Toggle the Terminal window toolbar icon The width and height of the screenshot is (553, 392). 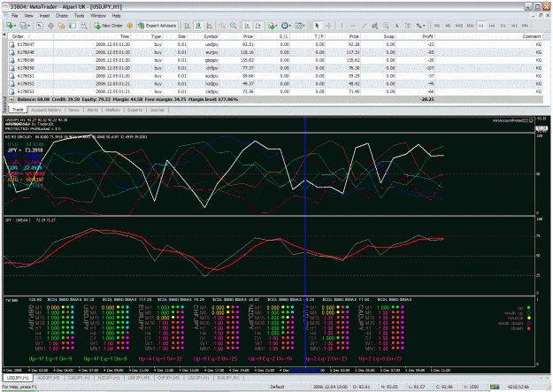(73, 26)
